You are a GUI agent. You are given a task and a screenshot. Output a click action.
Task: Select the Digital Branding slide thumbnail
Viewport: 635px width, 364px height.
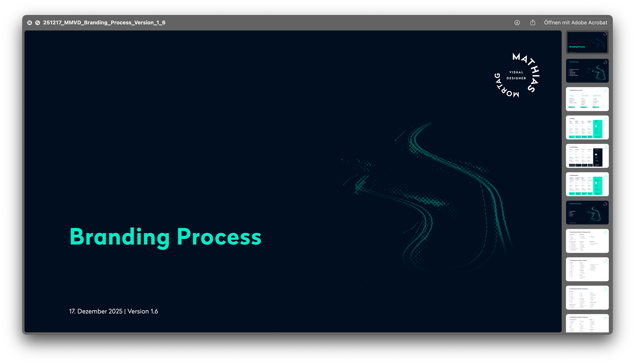[x=587, y=184]
